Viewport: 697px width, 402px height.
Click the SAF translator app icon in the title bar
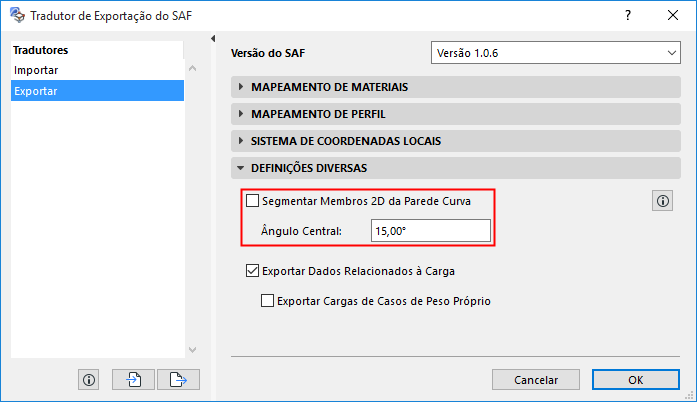17,15
